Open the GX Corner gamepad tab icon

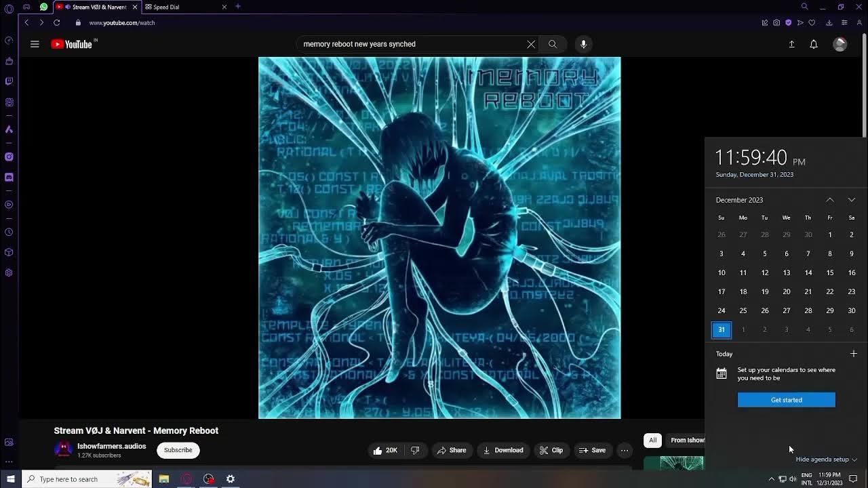point(26,7)
